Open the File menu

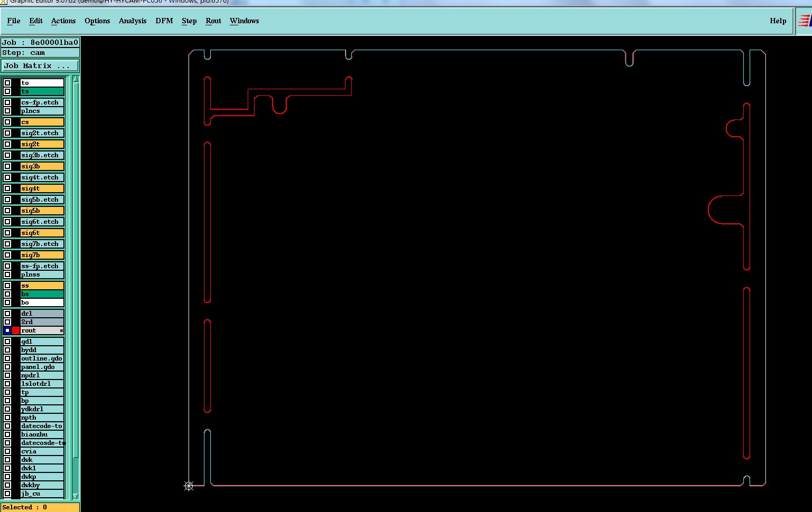pos(14,21)
